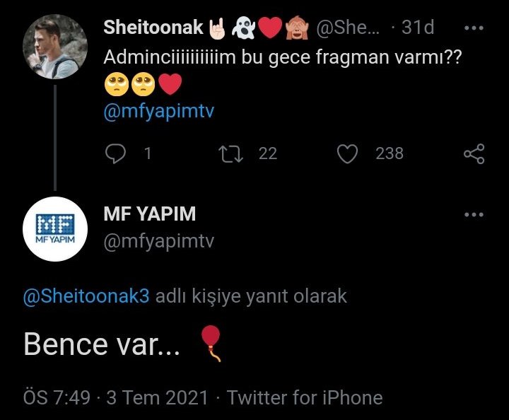The width and height of the screenshot is (509, 420).
Task: Like the tweet with heart icon
Action: point(346,153)
